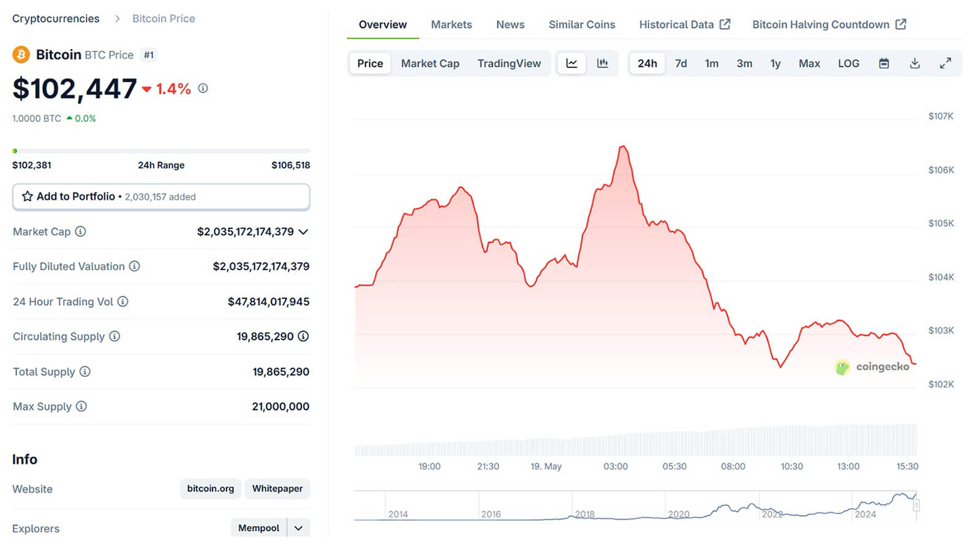
Task: Click the 24h Range price bar
Action: [161, 151]
